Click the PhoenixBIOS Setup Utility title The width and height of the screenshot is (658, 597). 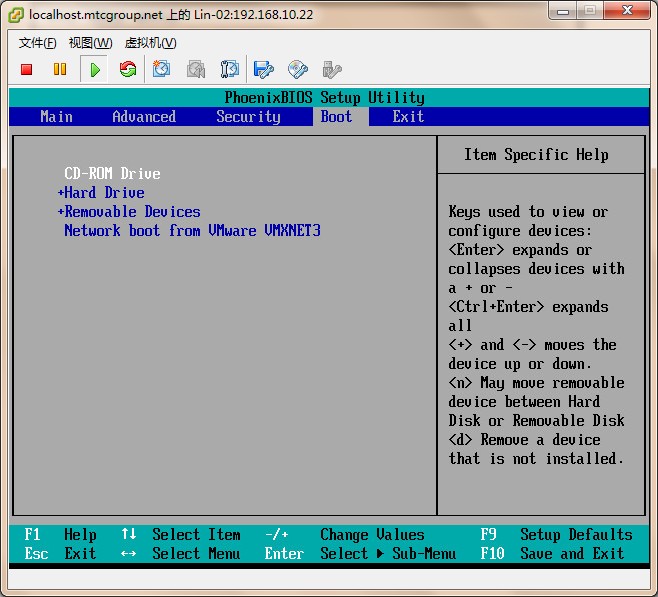(324, 97)
